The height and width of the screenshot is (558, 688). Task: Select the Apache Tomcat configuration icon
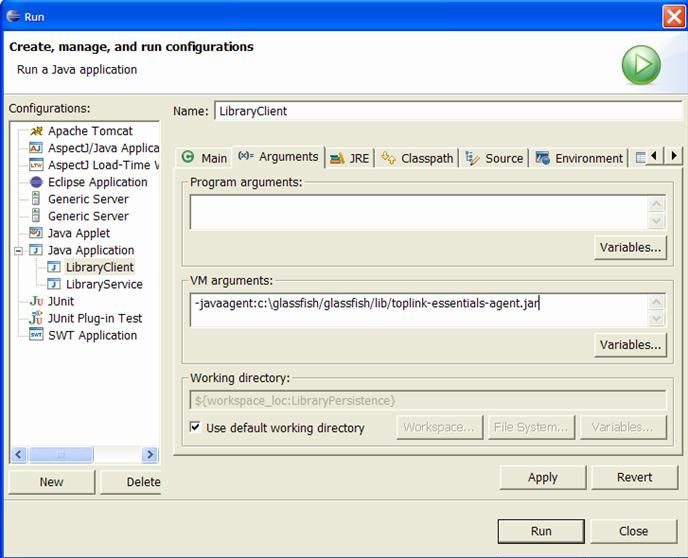point(37,131)
